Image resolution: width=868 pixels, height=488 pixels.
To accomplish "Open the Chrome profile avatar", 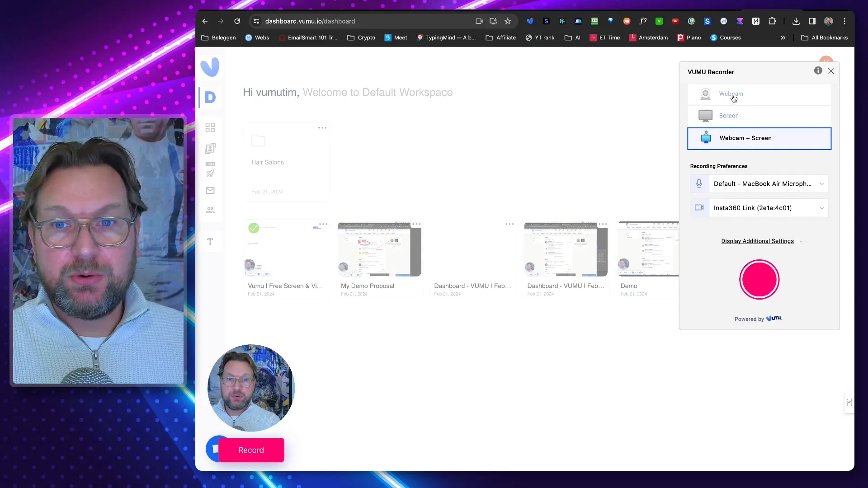I will tap(829, 21).
